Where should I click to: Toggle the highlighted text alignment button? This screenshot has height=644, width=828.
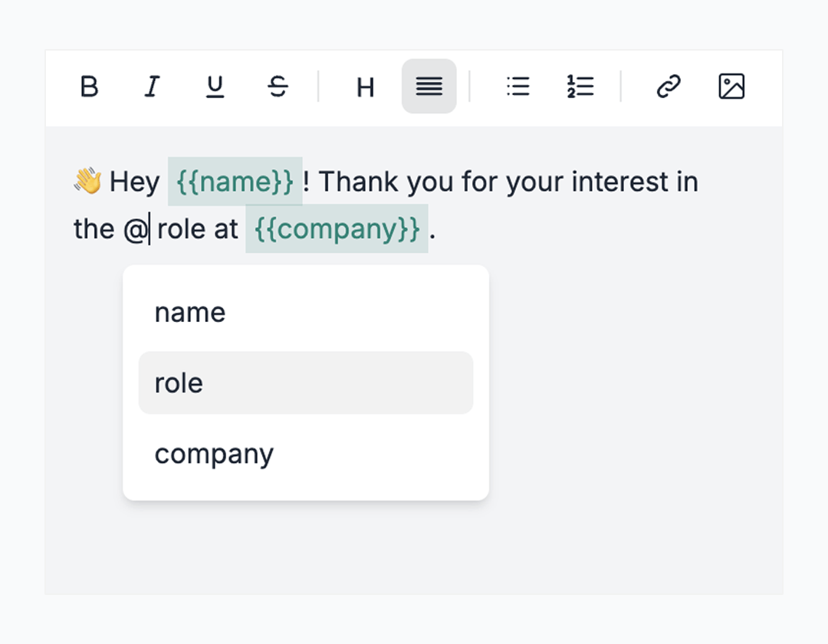click(429, 87)
